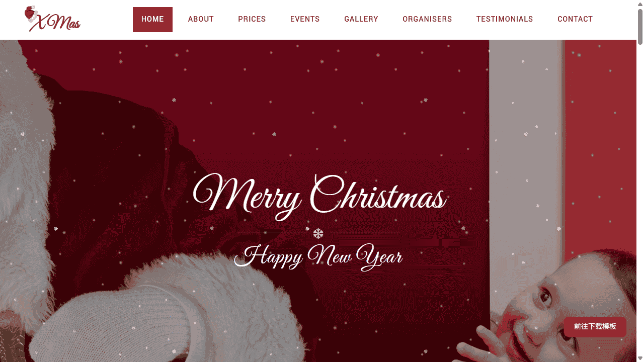
Task: Open the HOME navigation item
Action: tap(152, 19)
